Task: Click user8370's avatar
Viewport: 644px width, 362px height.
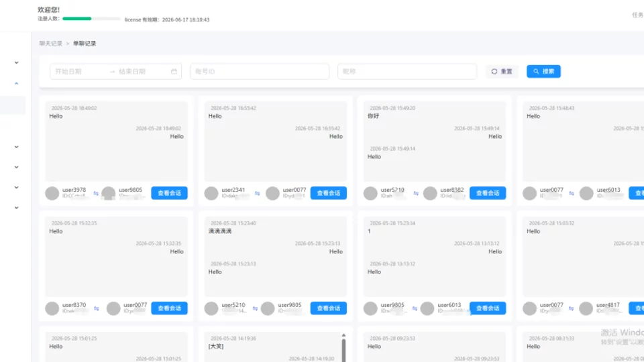Action: pos(52,308)
